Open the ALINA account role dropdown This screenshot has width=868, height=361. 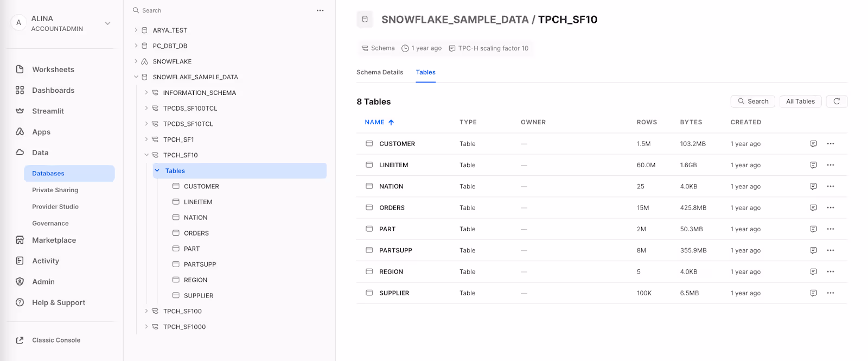(107, 23)
